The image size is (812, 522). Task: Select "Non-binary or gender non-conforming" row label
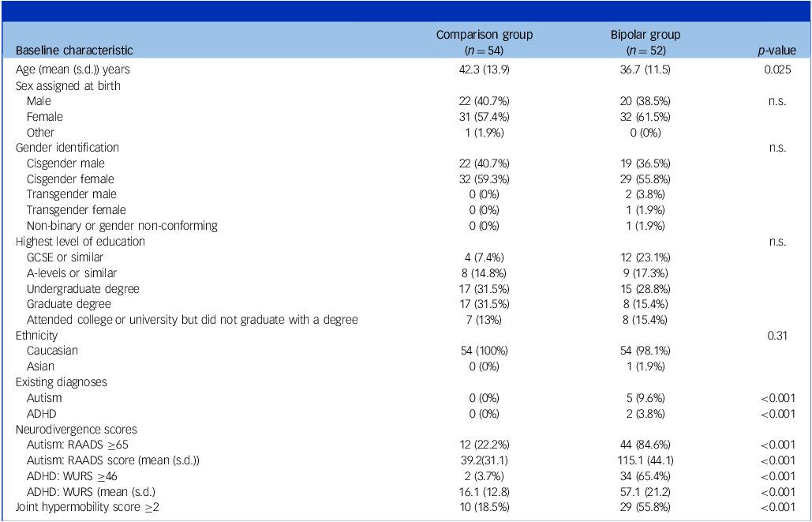[x=122, y=226]
